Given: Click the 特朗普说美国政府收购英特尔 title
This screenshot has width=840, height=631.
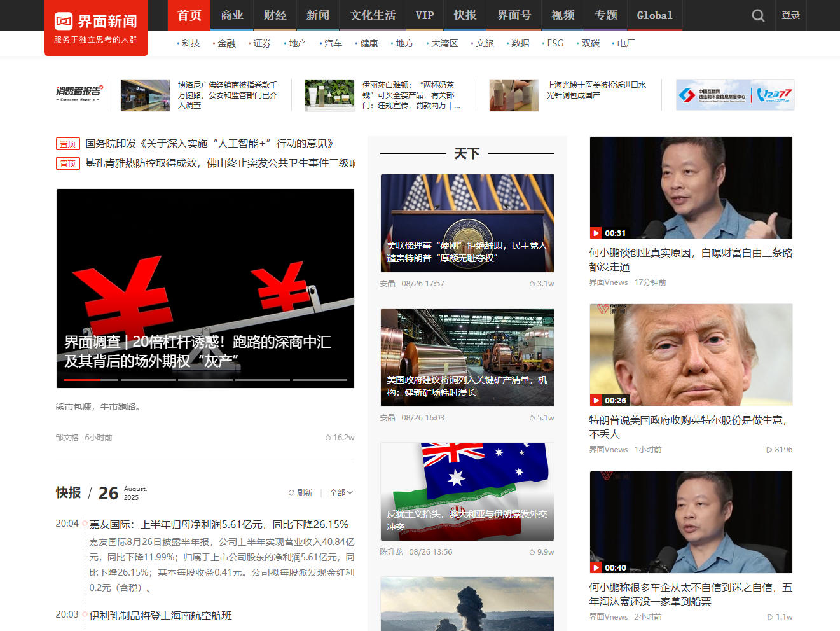Looking at the screenshot, I should (x=689, y=427).
